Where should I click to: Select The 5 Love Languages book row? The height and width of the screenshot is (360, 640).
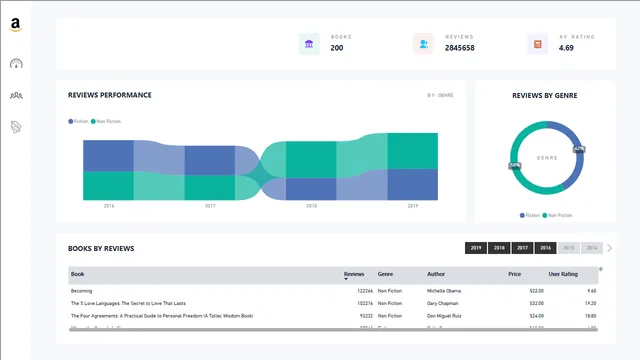[333, 303]
